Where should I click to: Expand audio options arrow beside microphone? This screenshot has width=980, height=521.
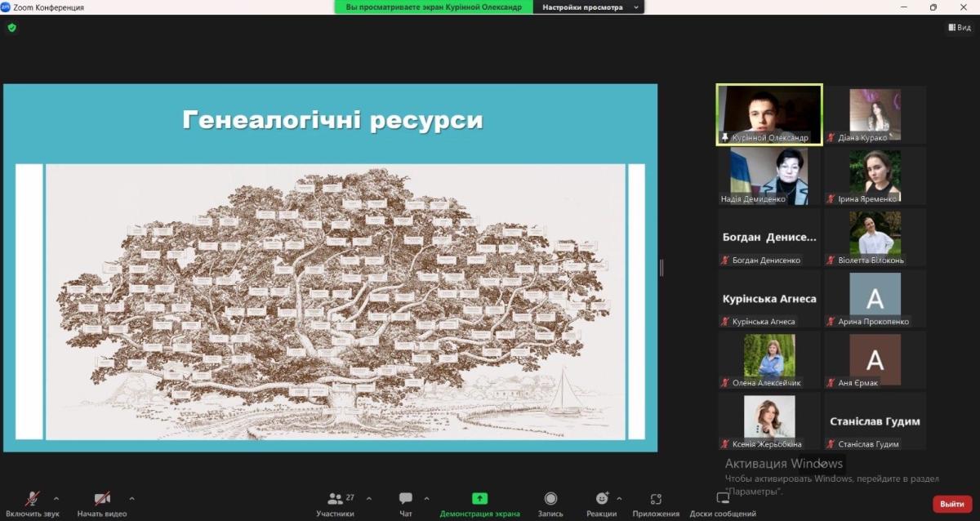point(56,498)
